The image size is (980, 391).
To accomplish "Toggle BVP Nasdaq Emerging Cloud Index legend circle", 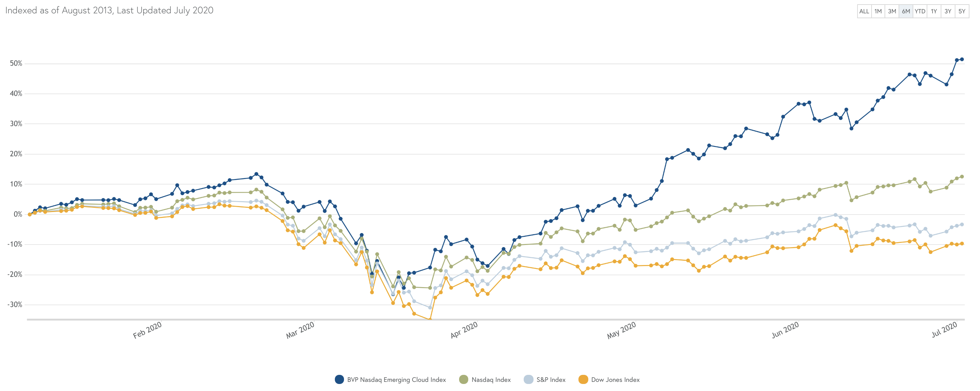I will (x=339, y=379).
